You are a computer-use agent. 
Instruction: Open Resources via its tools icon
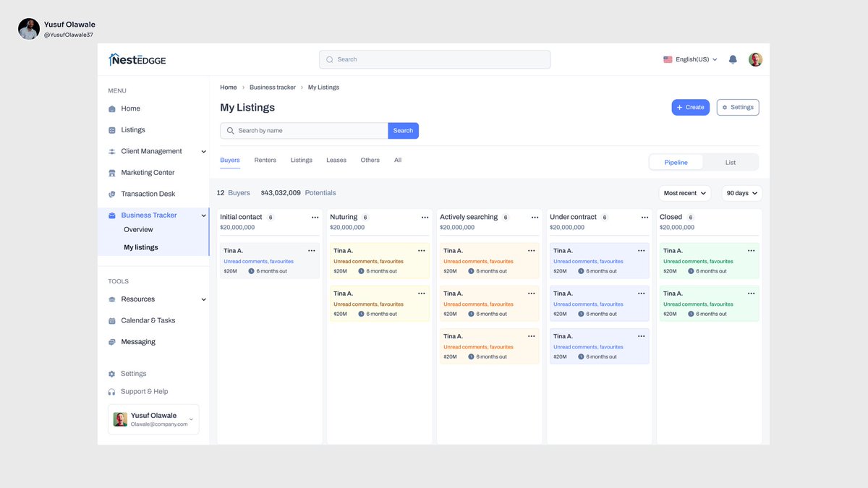pos(113,299)
